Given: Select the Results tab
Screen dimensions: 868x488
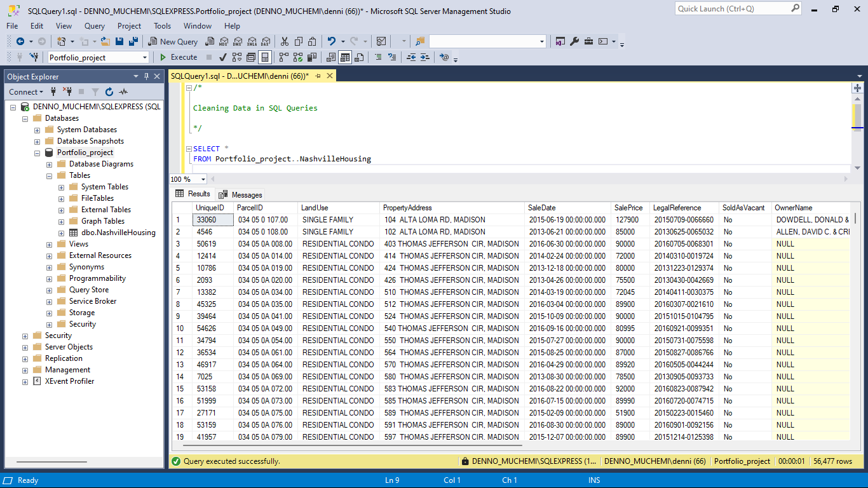Looking at the screenshot, I should (193, 194).
